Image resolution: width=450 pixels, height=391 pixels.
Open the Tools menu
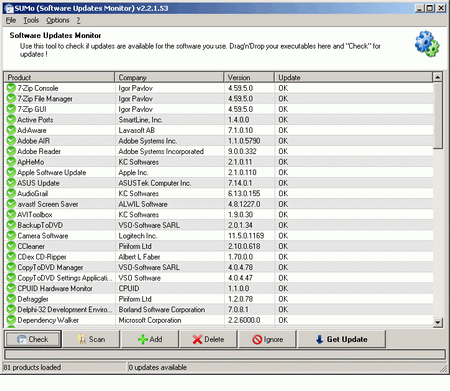tap(31, 20)
